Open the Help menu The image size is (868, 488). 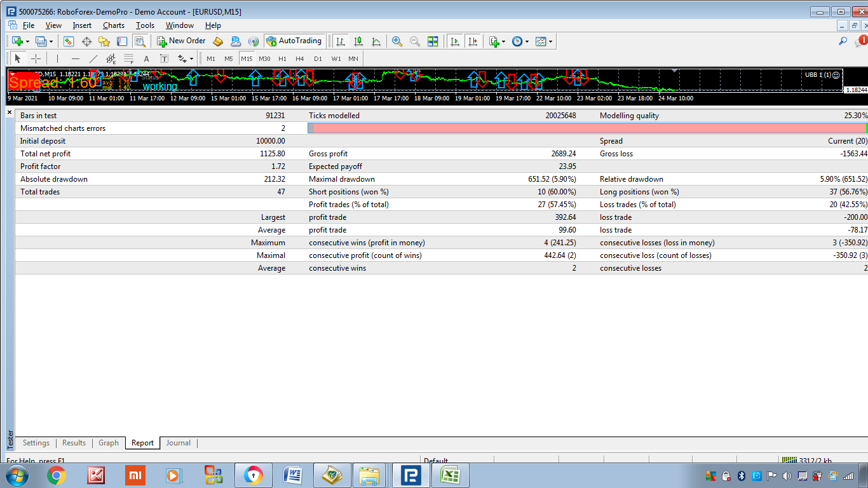point(213,25)
